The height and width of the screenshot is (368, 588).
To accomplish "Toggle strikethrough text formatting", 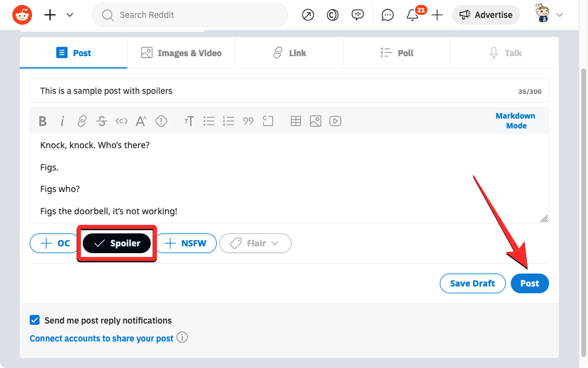I will click(x=102, y=121).
